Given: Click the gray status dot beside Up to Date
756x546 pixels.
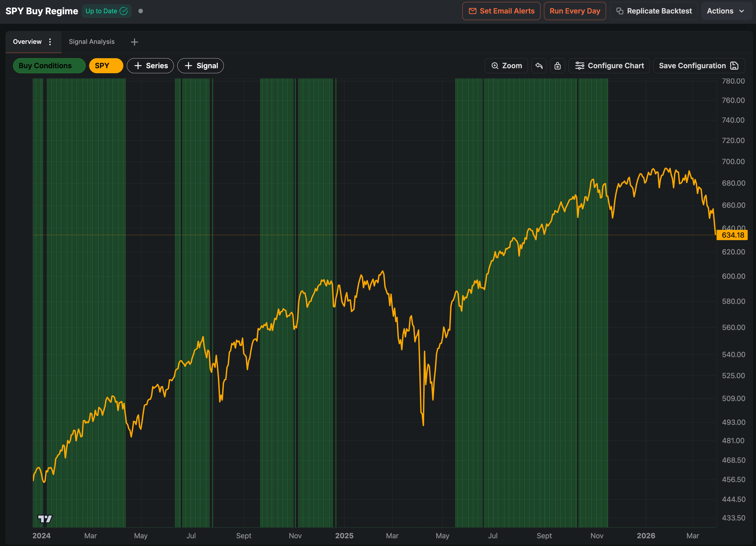Looking at the screenshot, I should [x=141, y=11].
